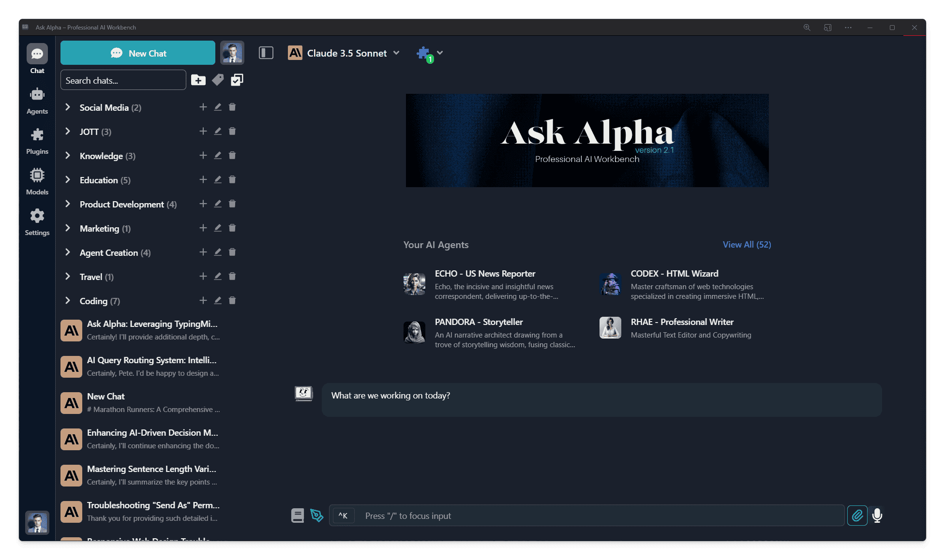Expand the Social Media folder
The width and height of the screenshot is (945, 560).
(x=68, y=107)
